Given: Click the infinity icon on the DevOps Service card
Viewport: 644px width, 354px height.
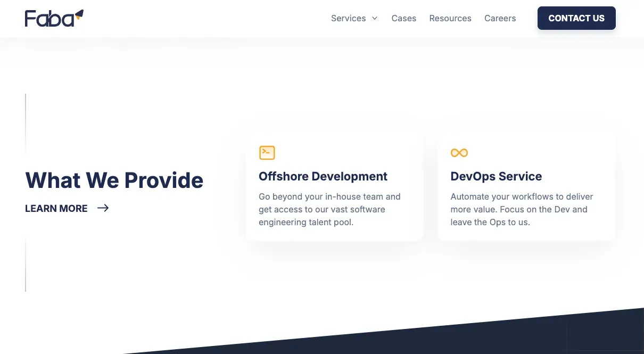Looking at the screenshot, I should (459, 153).
